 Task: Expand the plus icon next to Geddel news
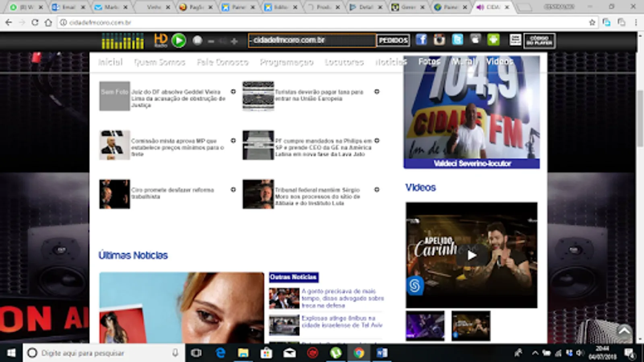click(233, 92)
